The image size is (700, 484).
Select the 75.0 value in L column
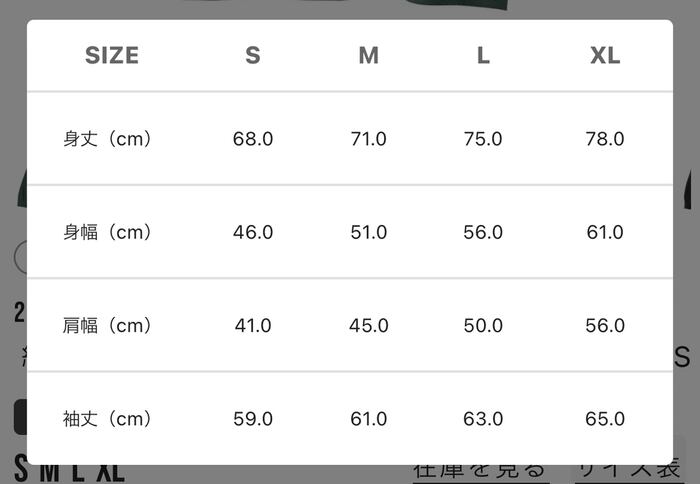483,139
